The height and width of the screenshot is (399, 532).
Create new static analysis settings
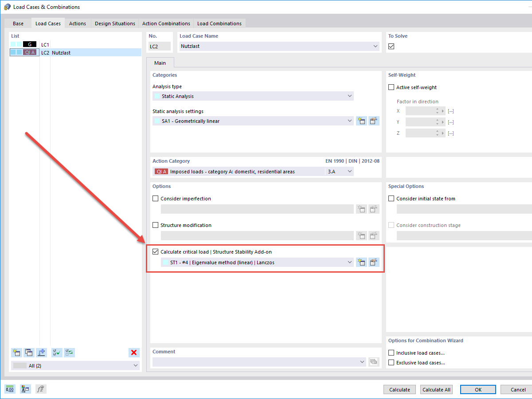pyautogui.click(x=361, y=121)
